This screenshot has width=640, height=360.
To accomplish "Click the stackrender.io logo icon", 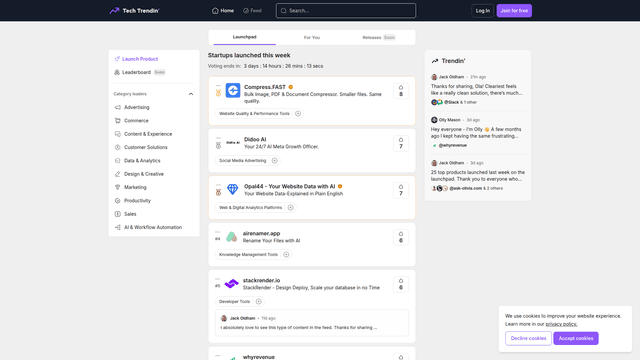I will point(231,283).
